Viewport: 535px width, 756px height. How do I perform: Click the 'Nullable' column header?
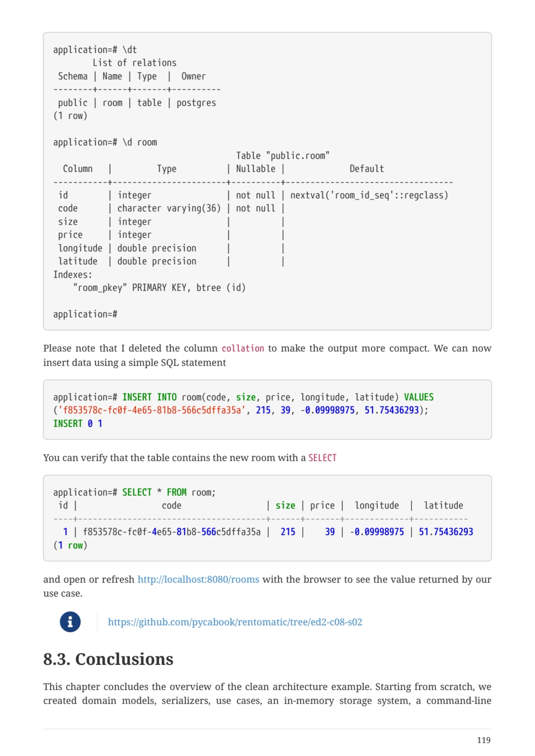[x=256, y=169]
